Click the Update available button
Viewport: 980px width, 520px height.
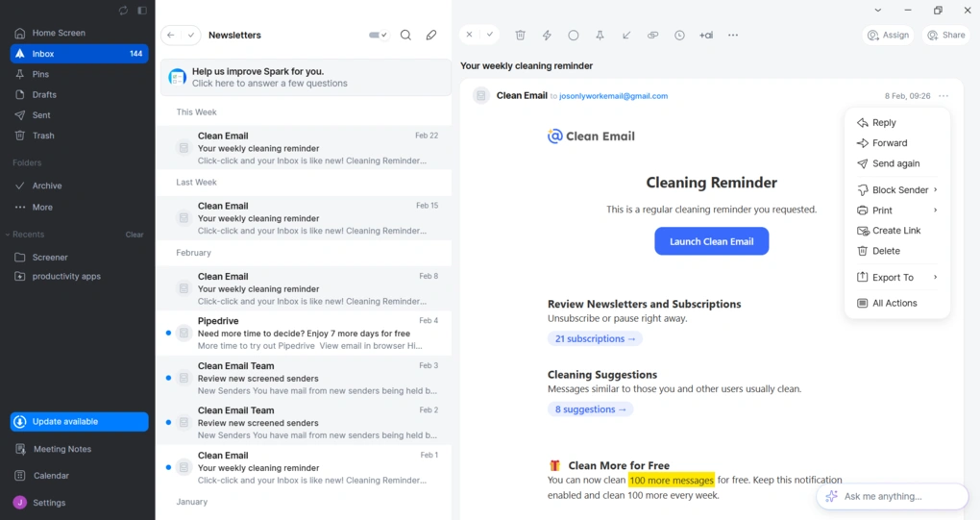[x=80, y=422]
